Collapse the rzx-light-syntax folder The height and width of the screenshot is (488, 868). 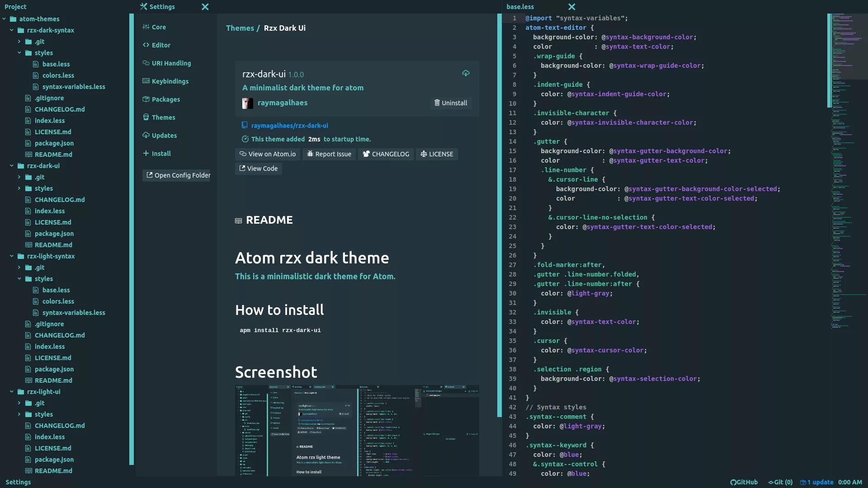12,256
